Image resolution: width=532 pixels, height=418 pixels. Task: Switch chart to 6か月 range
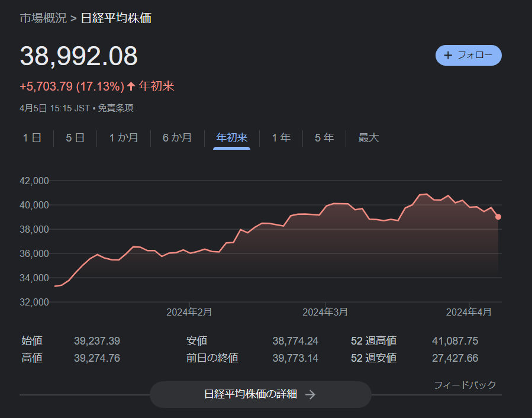[x=177, y=138]
